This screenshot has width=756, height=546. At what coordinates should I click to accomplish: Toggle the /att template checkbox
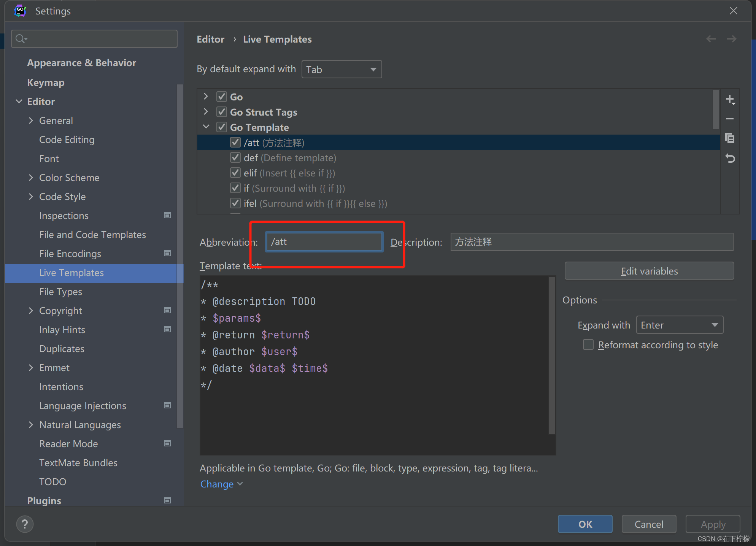click(235, 142)
